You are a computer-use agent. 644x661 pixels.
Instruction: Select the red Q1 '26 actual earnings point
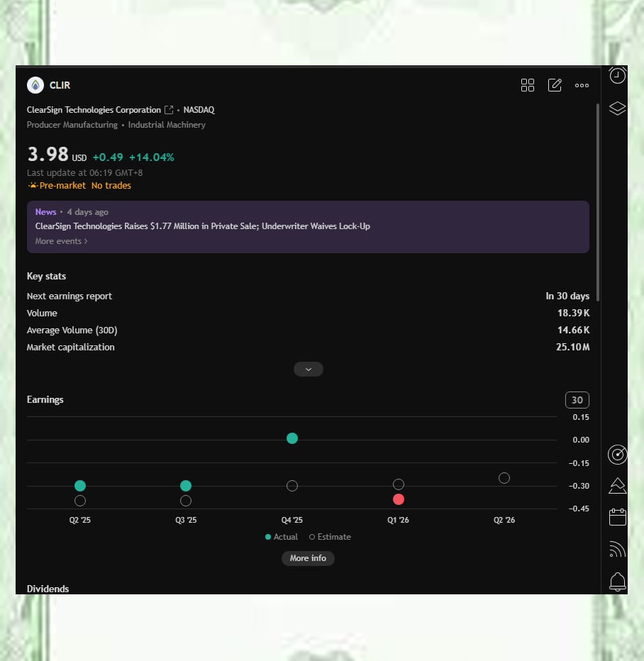(x=399, y=499)
